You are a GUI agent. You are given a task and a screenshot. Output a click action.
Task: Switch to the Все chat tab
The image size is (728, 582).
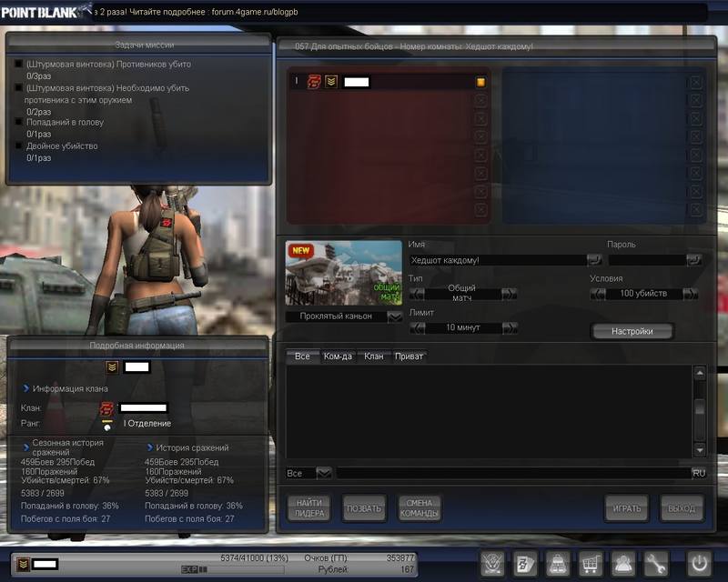pyautogui.click(x=302, y=356)
